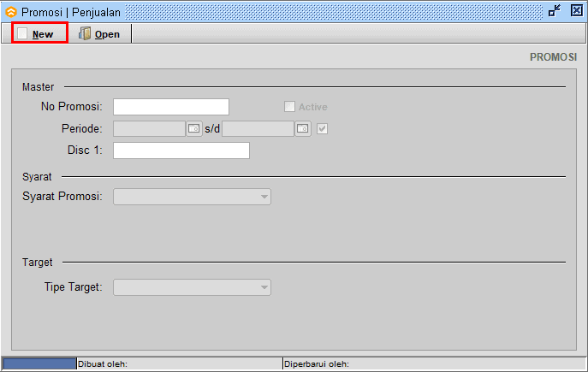
Task: Click the Open button with door icon
Action: click(x=98, y=34)
